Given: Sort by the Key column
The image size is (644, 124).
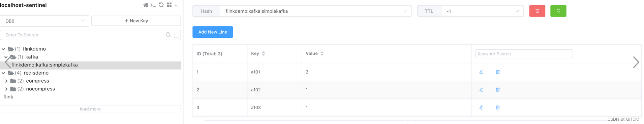Looking at the screenshot, I should point(264,53).
